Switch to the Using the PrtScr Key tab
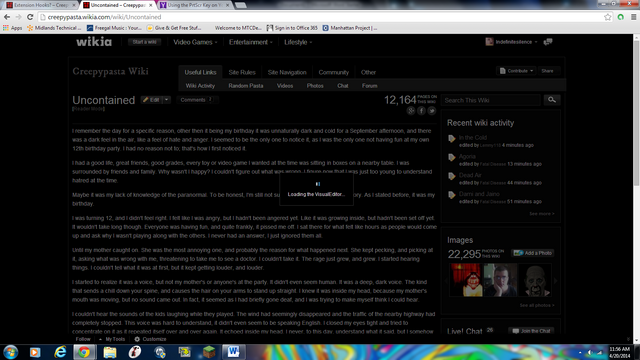The image size is (640, 360). (195, 5)
